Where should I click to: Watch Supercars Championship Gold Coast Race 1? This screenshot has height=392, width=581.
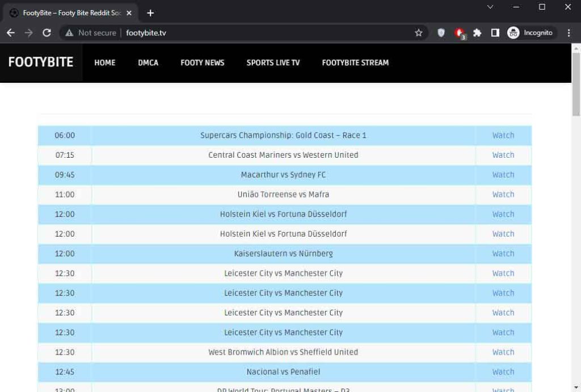coord(503,135)
